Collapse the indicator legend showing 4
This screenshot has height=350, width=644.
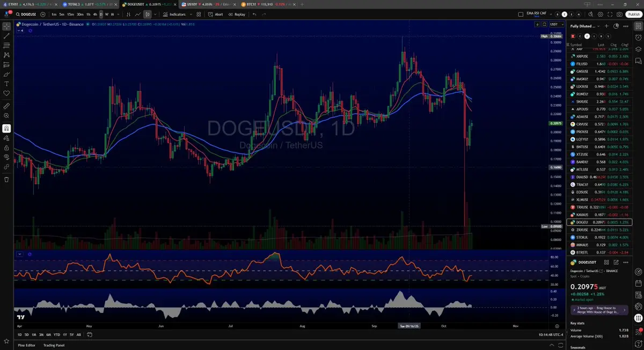click(x=20, y=31)
